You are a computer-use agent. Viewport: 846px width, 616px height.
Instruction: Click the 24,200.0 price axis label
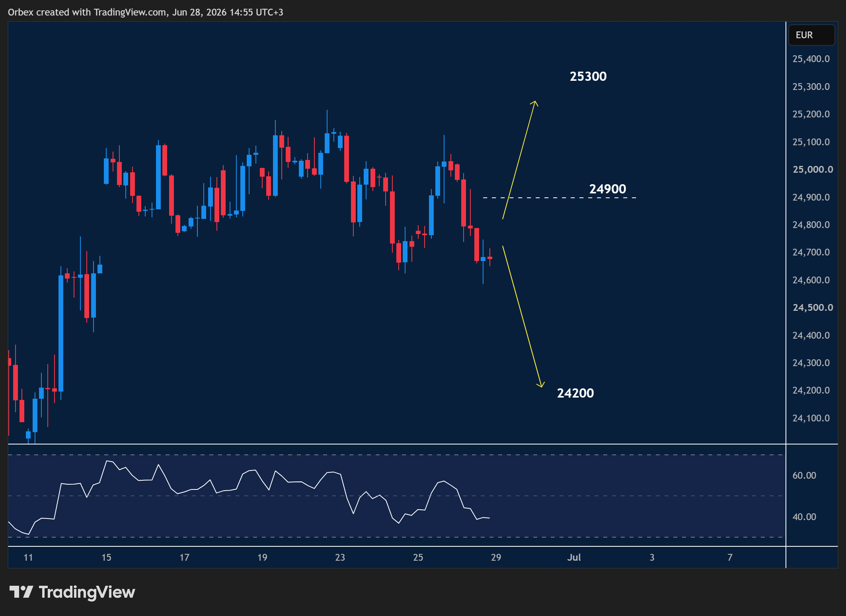pos(811,390)
